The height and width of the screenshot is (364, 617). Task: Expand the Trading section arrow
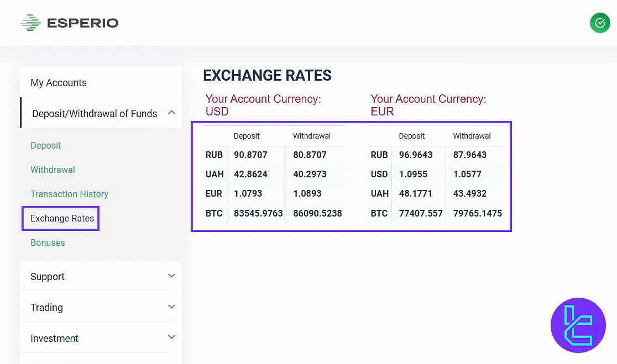point(171,307)
